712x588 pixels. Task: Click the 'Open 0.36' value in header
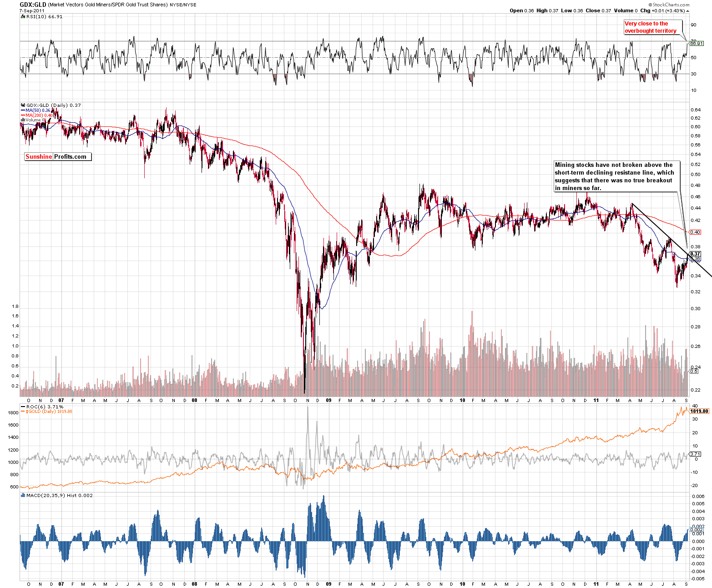tap(522, 10)
